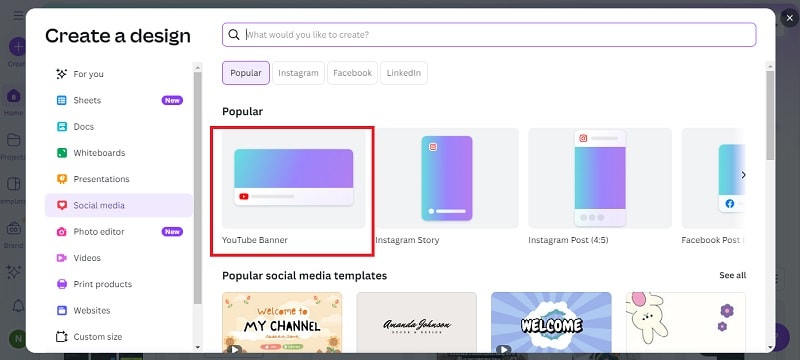The height and width of the screenshot is (360, 800).
Task: Select the Social media category
Action: 118,205
